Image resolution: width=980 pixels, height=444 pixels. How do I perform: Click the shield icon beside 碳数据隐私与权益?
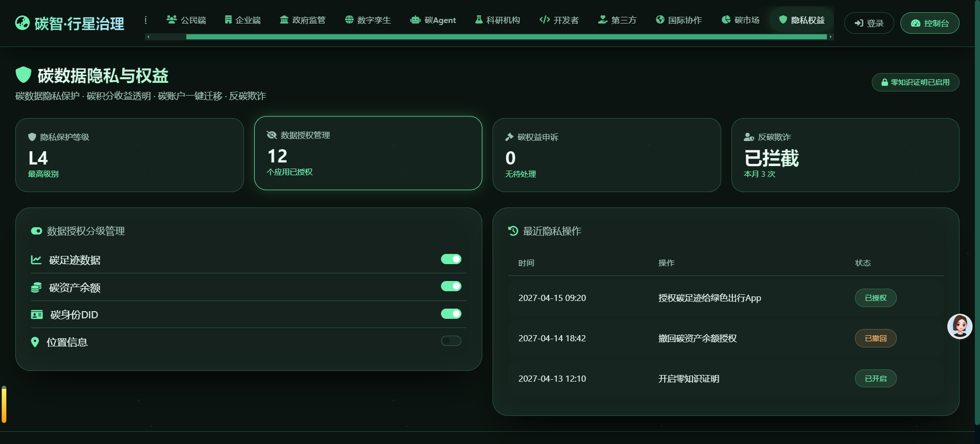pos(23,75)
